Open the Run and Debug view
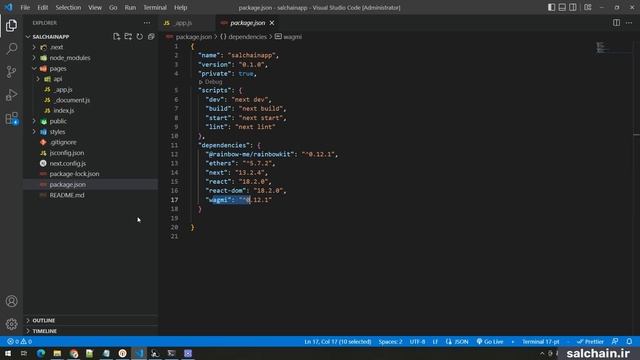 (11, 95)
